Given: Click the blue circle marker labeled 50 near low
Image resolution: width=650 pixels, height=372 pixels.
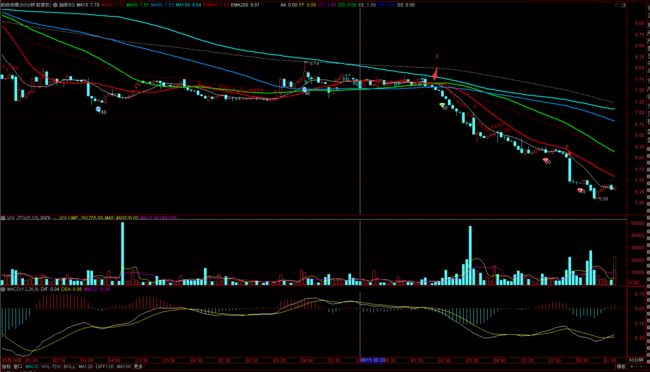Looking at the screenshot, I should click(98, 109).
